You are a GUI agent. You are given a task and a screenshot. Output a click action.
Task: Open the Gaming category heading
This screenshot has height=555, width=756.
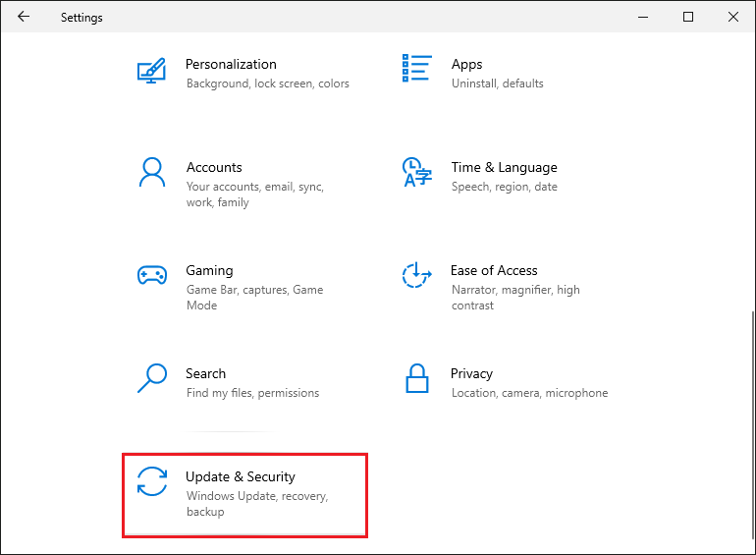(209, 270)
